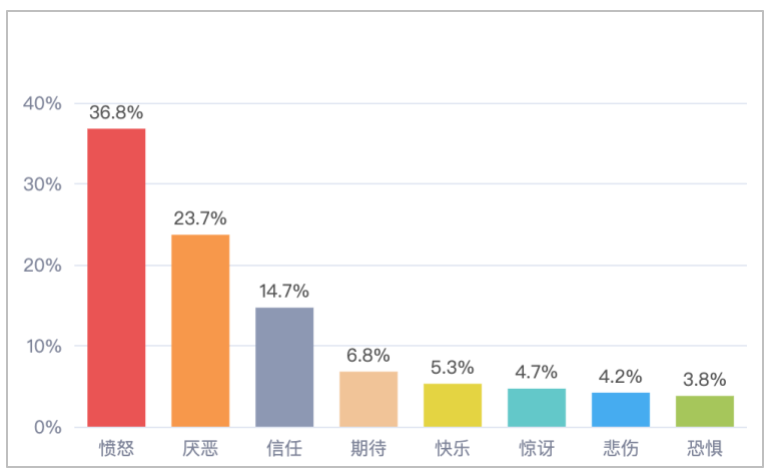Click the teal 惊讶 bar
This screenshot has width=770, height=474.
click(536, 407)
